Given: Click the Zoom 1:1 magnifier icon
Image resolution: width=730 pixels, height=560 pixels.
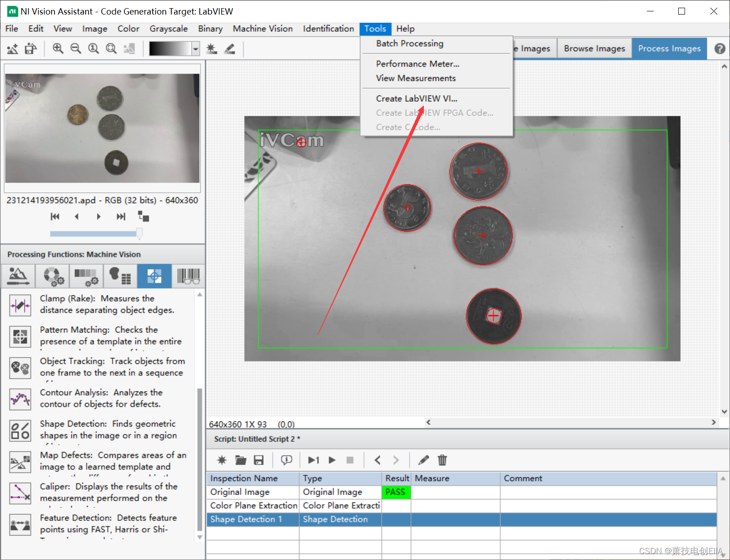Looking at the screenshot, I should (x=93, y=49).
